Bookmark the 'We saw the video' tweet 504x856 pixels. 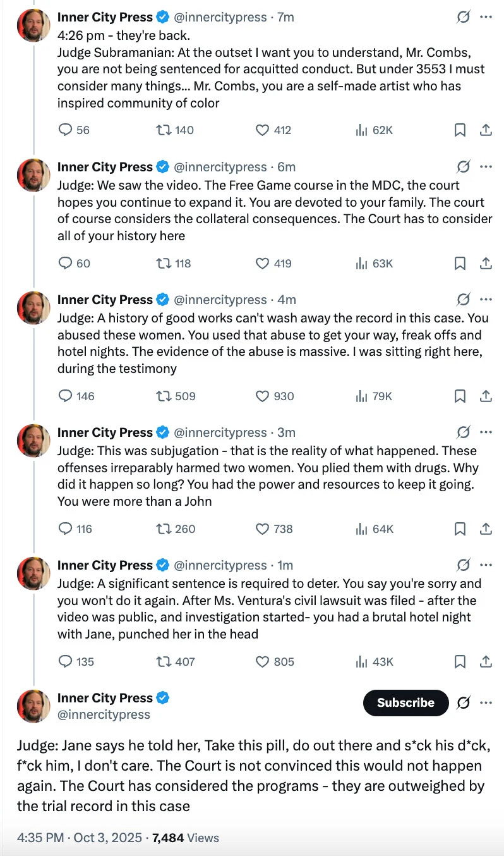[460, 263]
